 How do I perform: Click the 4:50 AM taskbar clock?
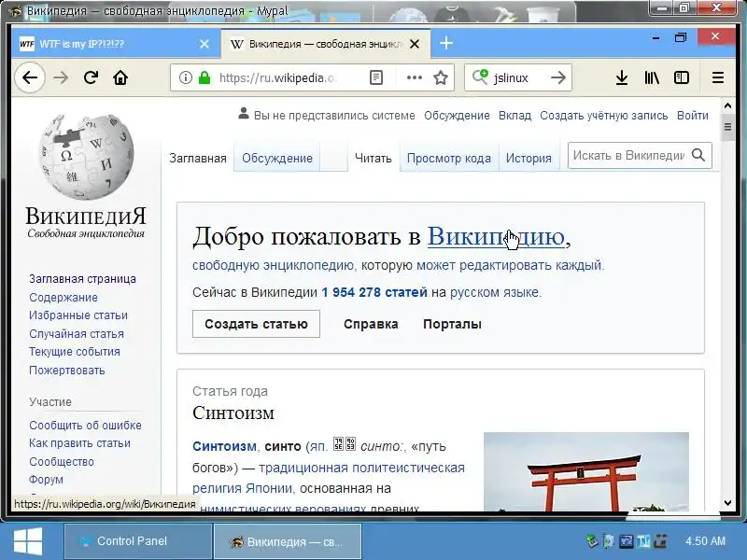pyautogui.click(x=705, y=541)
